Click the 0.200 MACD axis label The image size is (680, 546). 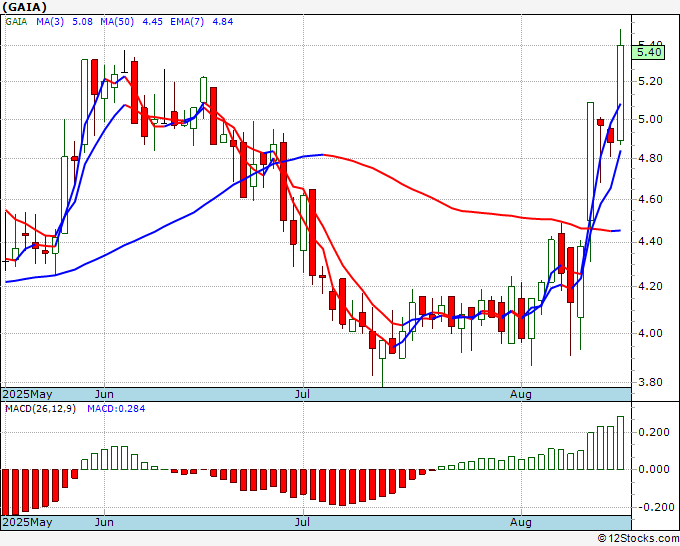coord(654,432)
